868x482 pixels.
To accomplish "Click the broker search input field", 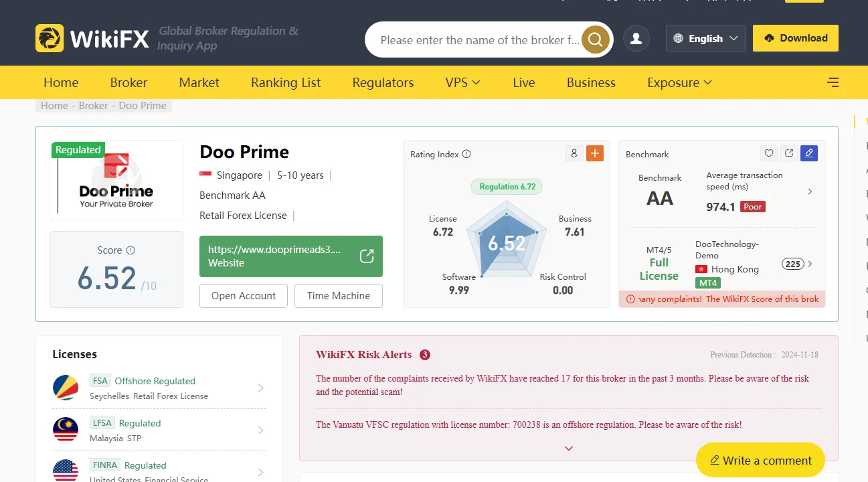I will coord(479,40).
